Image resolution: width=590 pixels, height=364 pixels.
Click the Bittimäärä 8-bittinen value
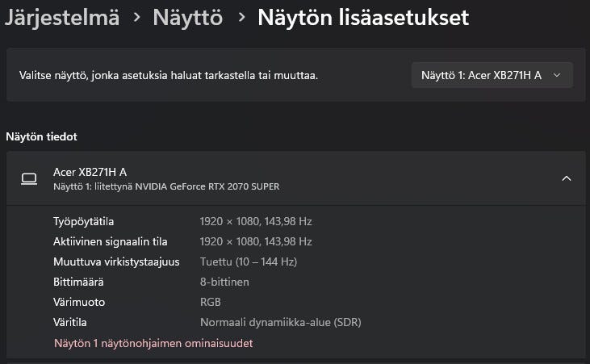click(224, 282)
